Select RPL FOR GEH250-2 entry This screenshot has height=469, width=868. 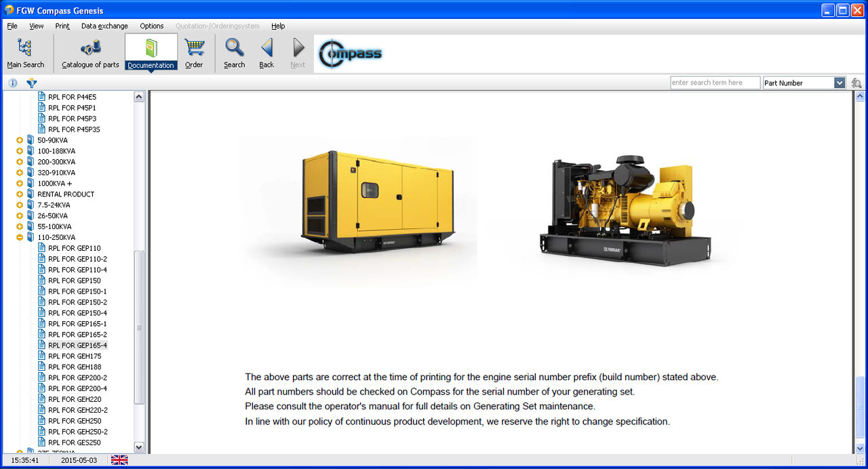(78, 431)
